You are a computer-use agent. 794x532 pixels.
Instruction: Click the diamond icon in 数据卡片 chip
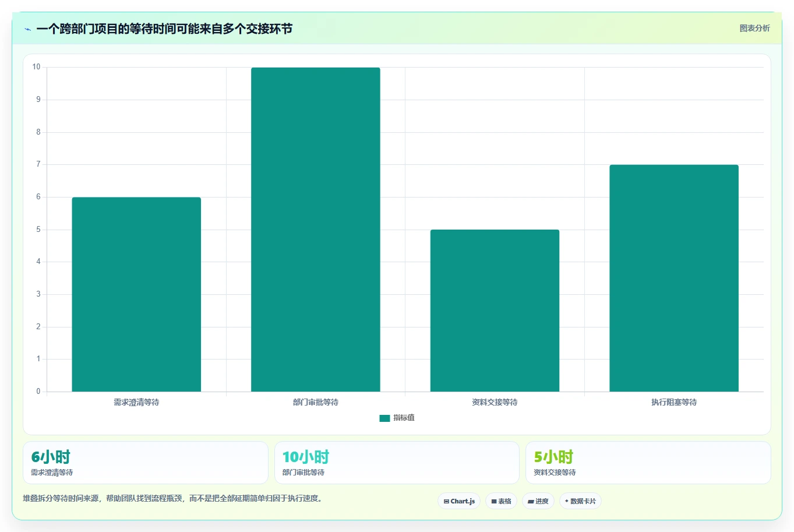tap(566, 501)
